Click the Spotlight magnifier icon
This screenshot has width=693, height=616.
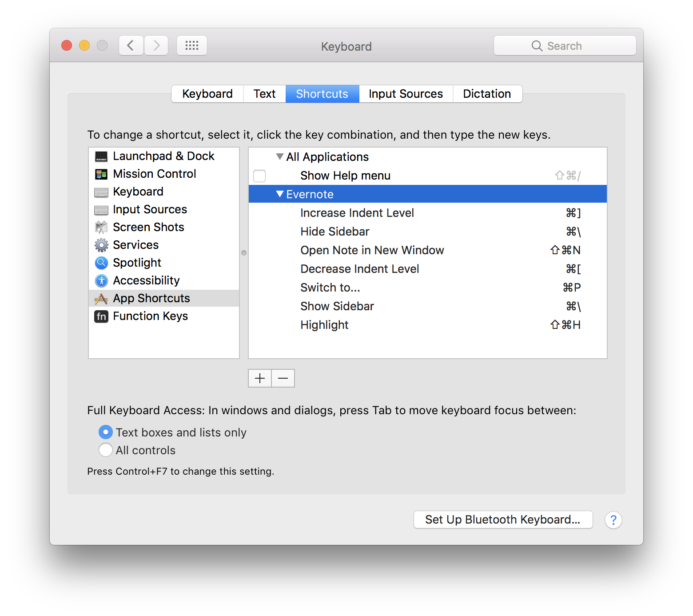[101, 263]
